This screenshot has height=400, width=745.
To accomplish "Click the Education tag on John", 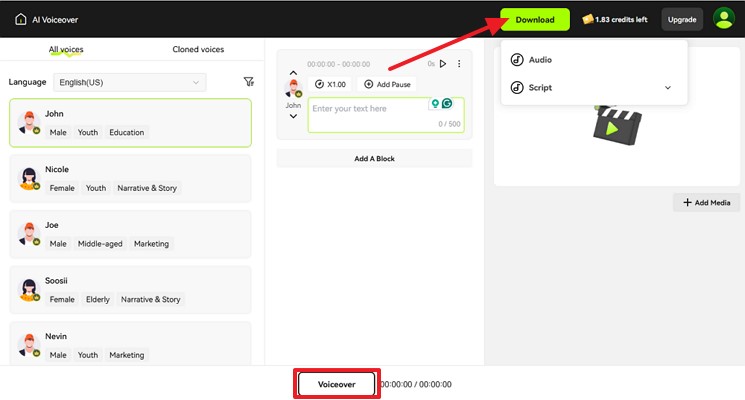I will click(126, 132).
